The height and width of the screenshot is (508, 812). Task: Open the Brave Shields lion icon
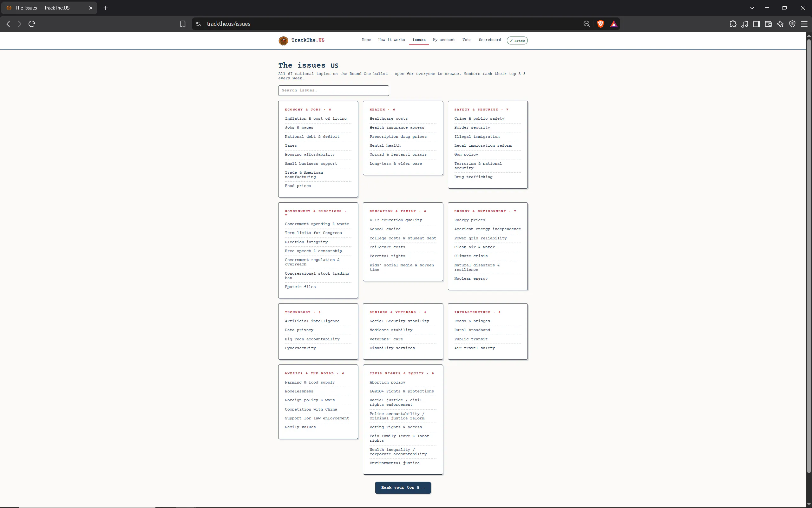601,24
